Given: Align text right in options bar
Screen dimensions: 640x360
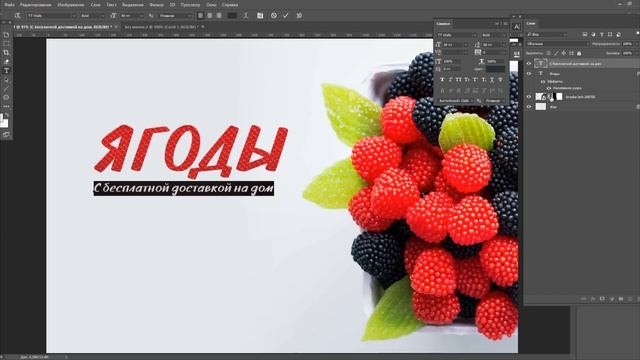Looking at the screenshot, I should coord(219,16).
